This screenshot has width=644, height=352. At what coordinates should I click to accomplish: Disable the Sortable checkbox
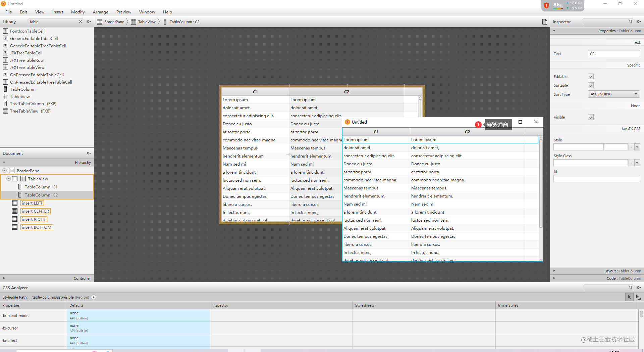click(x=590, y=85)
